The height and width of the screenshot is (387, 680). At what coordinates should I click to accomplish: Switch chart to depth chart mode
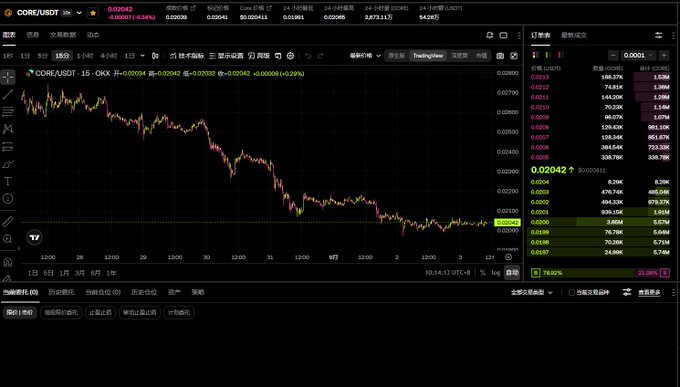coord(460,56)
